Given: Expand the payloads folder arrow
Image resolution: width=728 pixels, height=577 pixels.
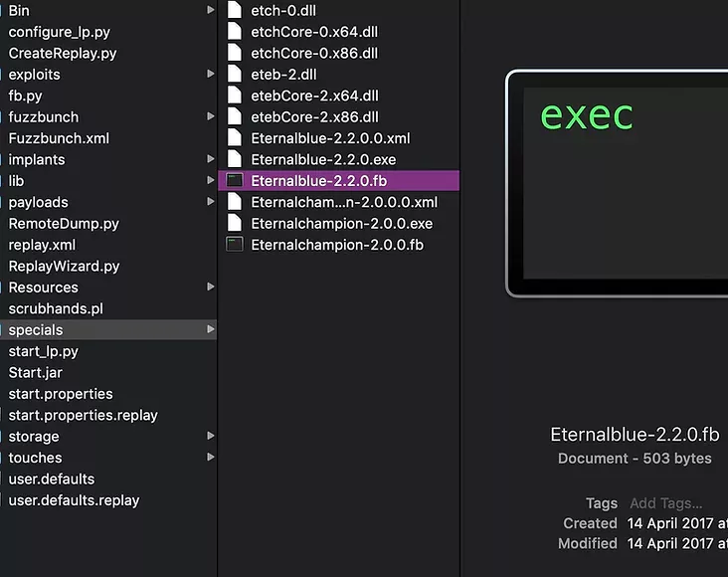Looking at the screenshot, I should click(210, 202).
